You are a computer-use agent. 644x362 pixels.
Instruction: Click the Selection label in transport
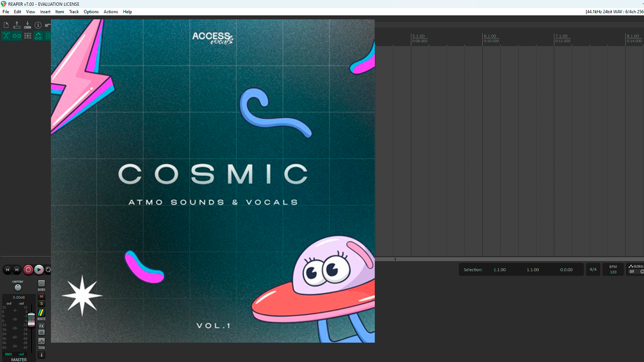coord(473,270)
